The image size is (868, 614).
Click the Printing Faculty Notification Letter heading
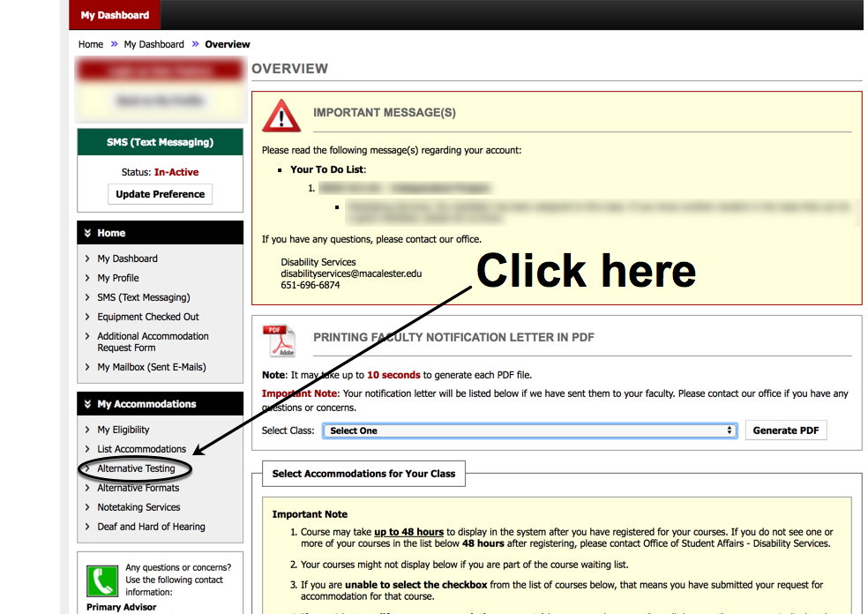point(453,337)
